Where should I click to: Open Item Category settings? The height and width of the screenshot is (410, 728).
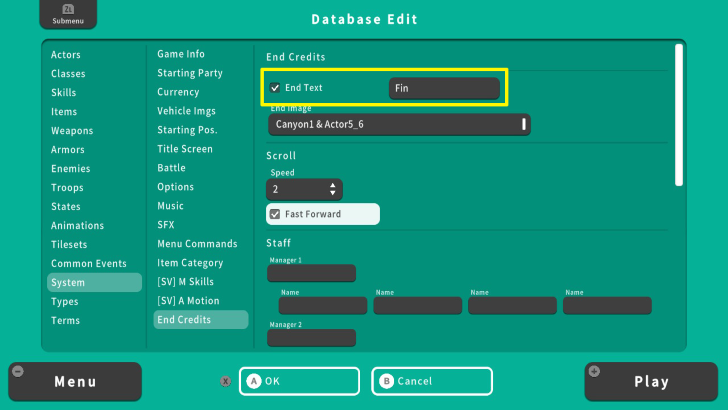pyautogui.click(x=190, y=263)
